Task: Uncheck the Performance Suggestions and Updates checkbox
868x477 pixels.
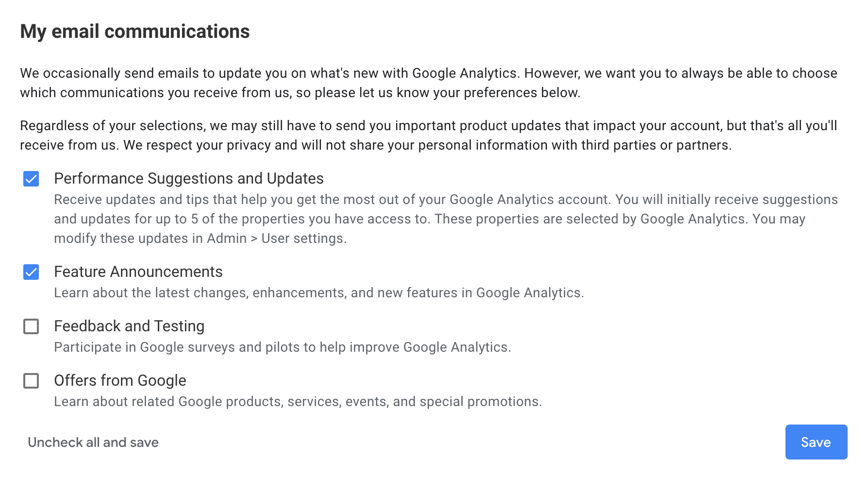Action: (x=31, y=179)
